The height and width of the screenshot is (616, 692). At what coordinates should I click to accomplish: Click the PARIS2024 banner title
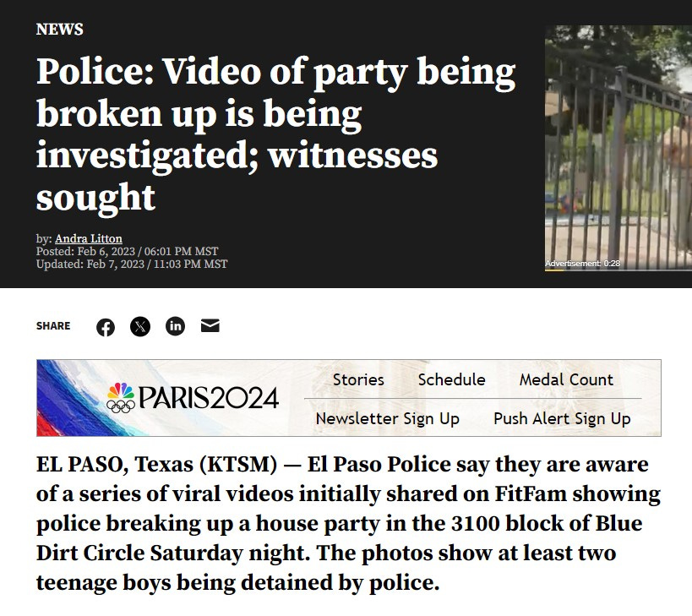[209, 398]
